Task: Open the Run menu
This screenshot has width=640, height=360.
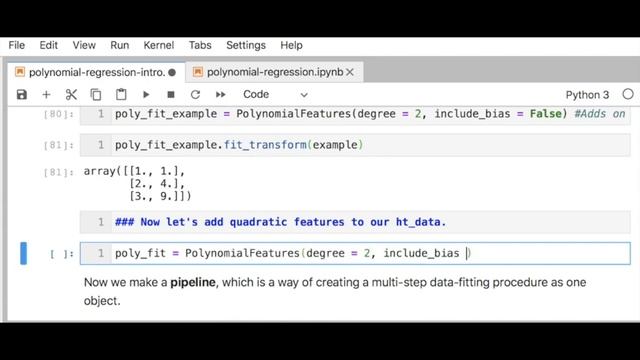Action: point(120,45)
